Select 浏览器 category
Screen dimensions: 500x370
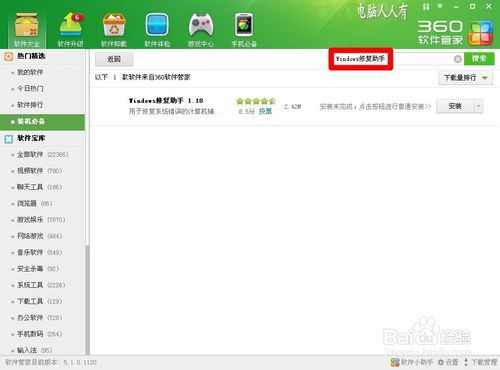point(34,203)
